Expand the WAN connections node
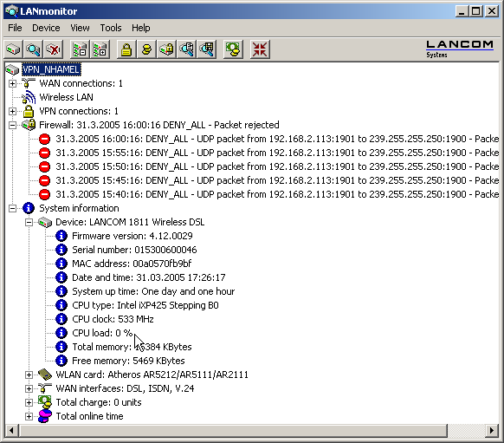Image resolution: width=504 pixels, height=443 pixels. [12, 83]
